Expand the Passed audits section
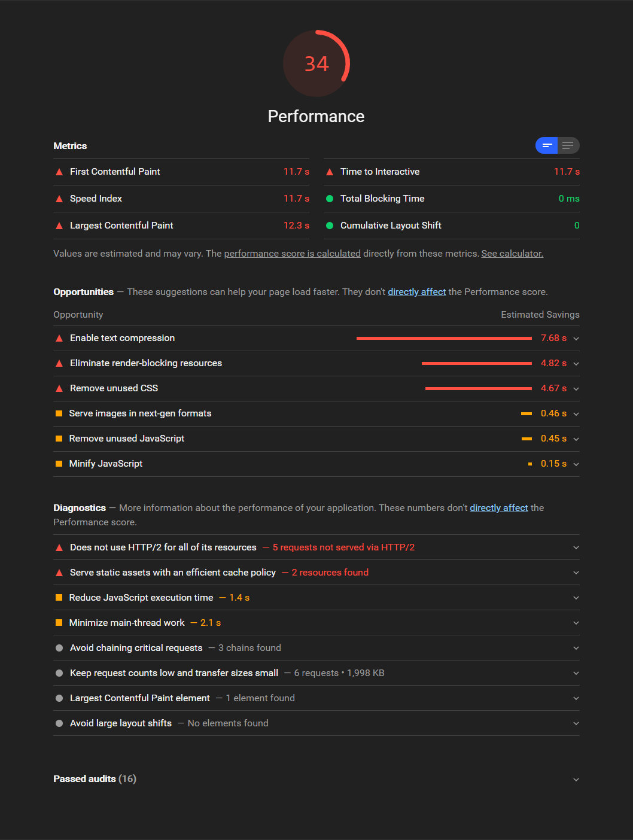This screenshot has height=840, width=633. 316,779
